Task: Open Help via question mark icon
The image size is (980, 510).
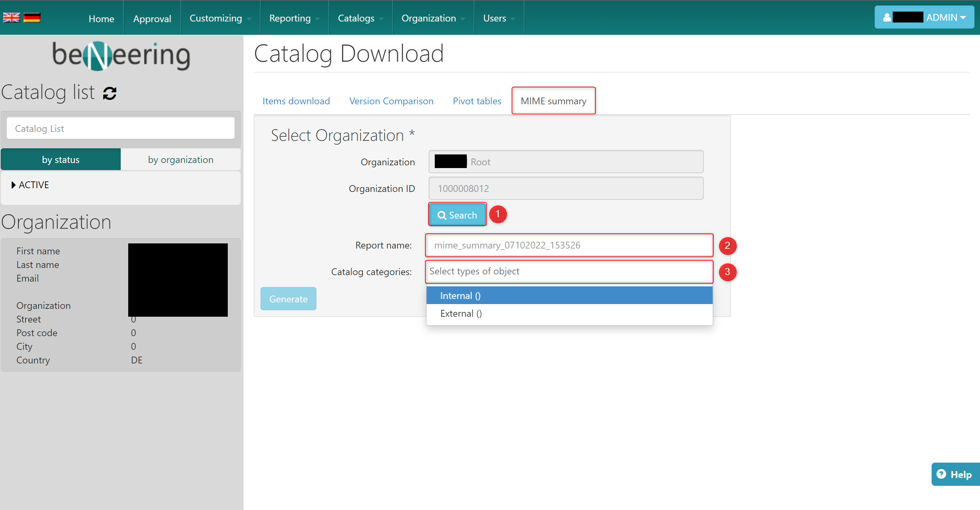Action: click(x=941, y=474)
